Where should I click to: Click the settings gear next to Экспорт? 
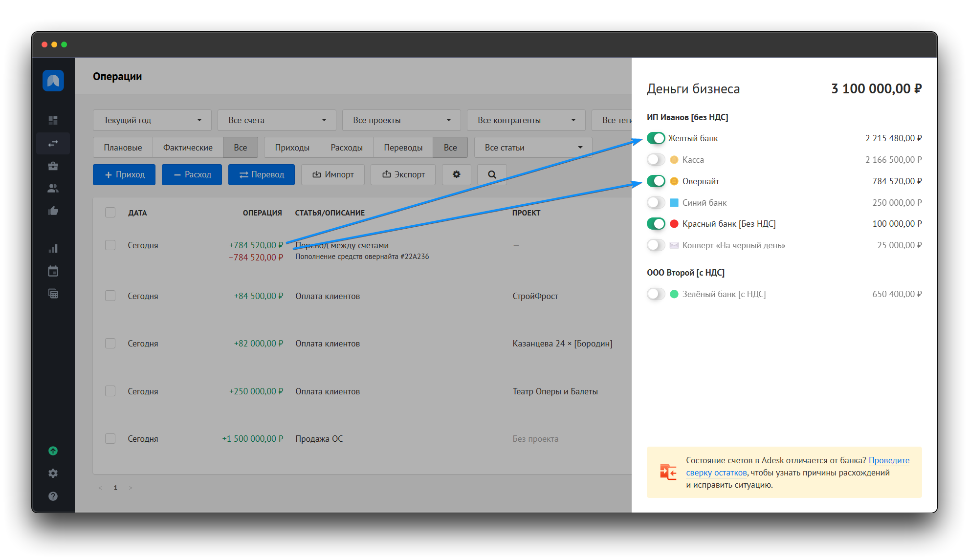coord(456,174)
